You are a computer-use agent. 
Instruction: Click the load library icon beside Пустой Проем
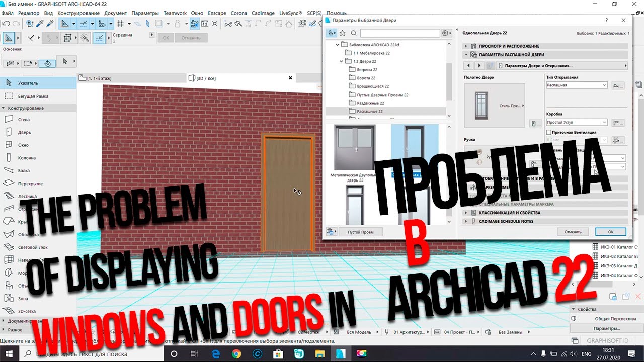pyautogui.click(x=331, y=232)
